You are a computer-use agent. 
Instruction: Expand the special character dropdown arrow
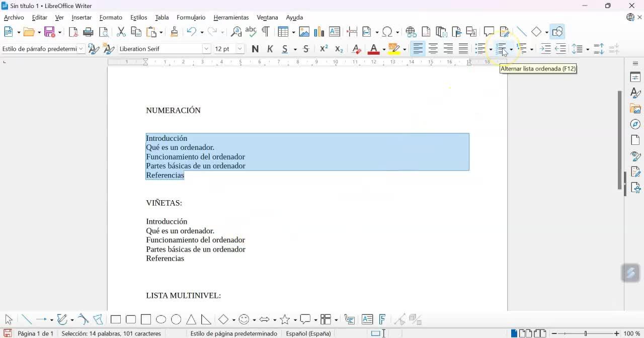[397, 32]
